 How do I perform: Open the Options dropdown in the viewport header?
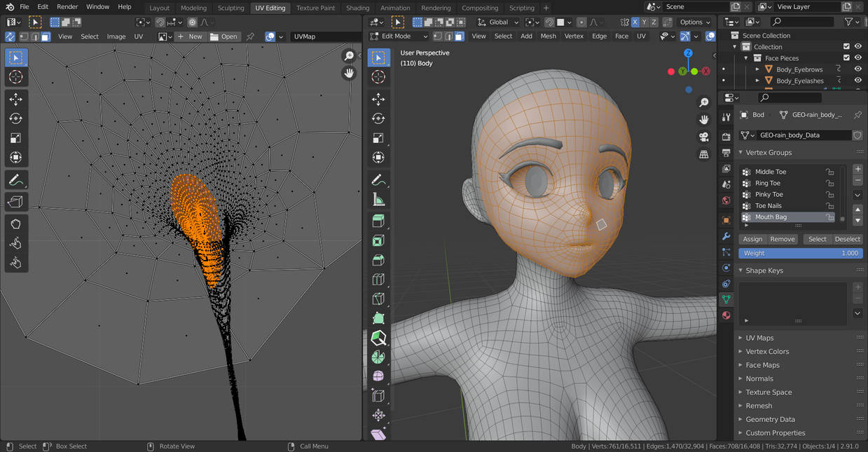point(695,22)
